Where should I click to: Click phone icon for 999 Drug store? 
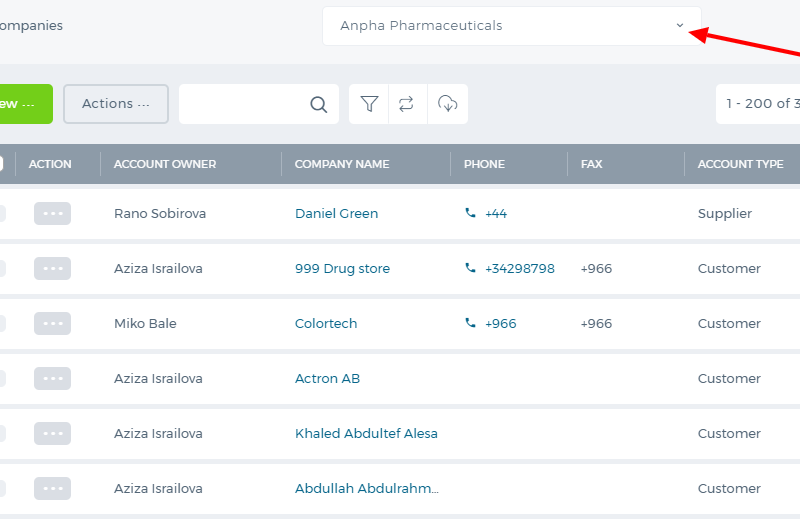[470, 268]
